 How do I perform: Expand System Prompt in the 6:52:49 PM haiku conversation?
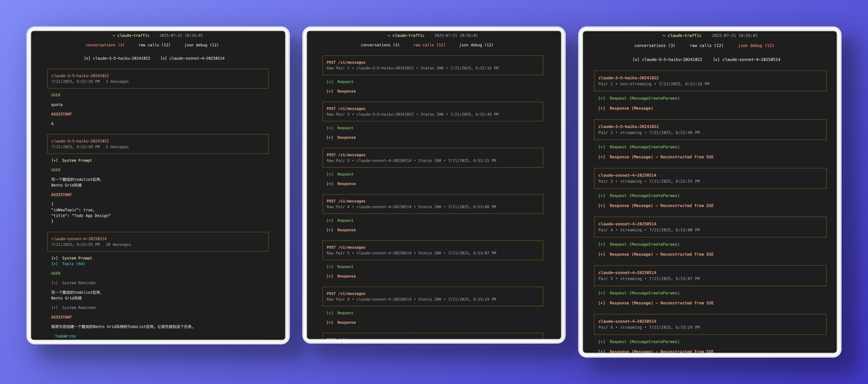[72, 161]
